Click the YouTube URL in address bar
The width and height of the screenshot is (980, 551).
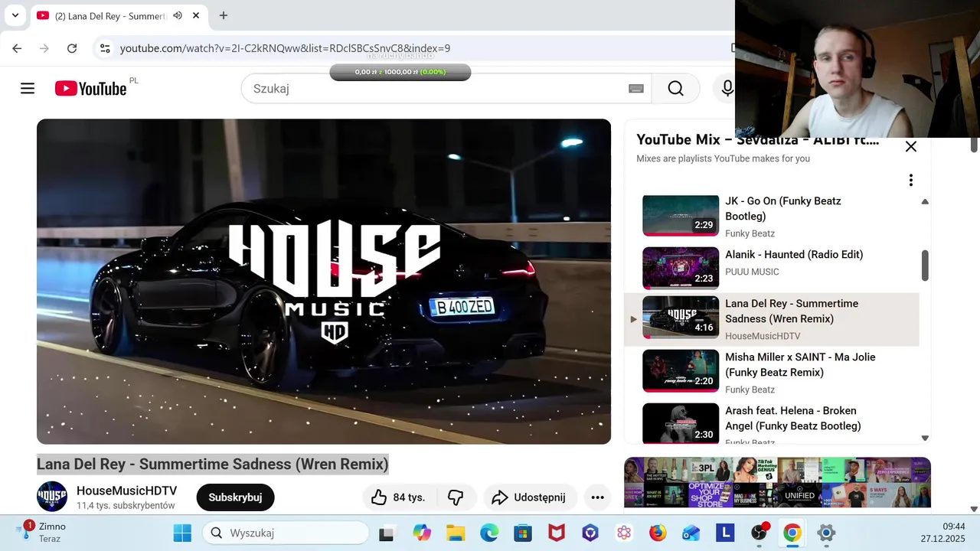(x=285, y=48)
